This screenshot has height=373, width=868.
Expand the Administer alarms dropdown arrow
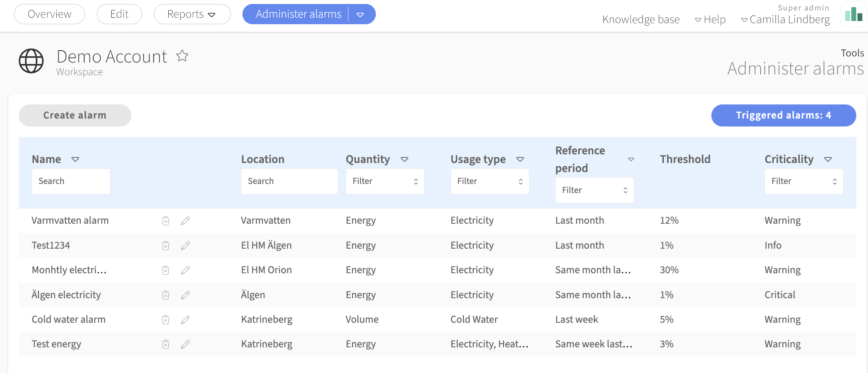coord(360,14)
